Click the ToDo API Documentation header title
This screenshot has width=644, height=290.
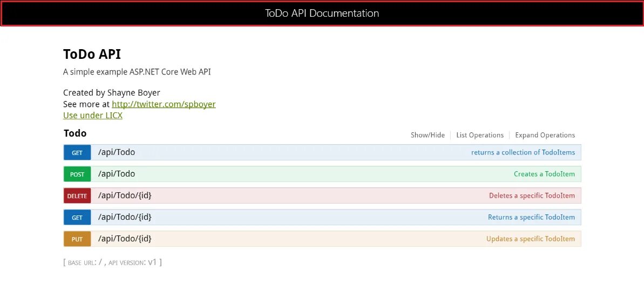point(322,13)
